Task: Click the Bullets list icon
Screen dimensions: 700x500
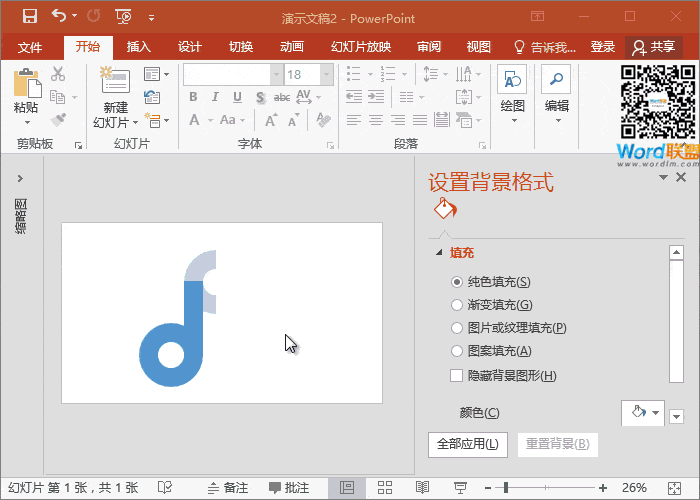Action: click(x=354, y=74)
